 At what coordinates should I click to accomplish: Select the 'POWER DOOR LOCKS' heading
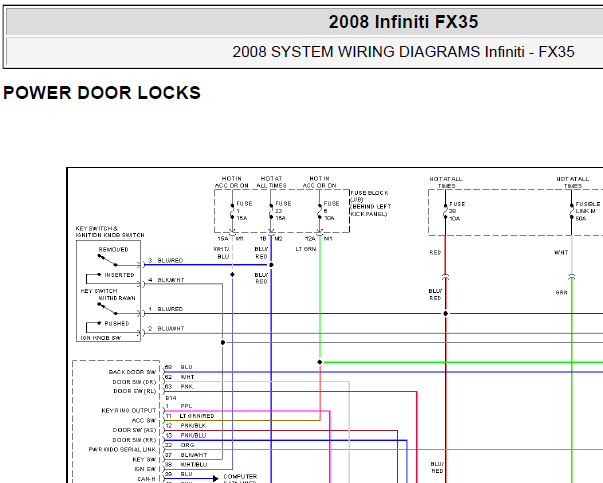(x=102, y=93)
